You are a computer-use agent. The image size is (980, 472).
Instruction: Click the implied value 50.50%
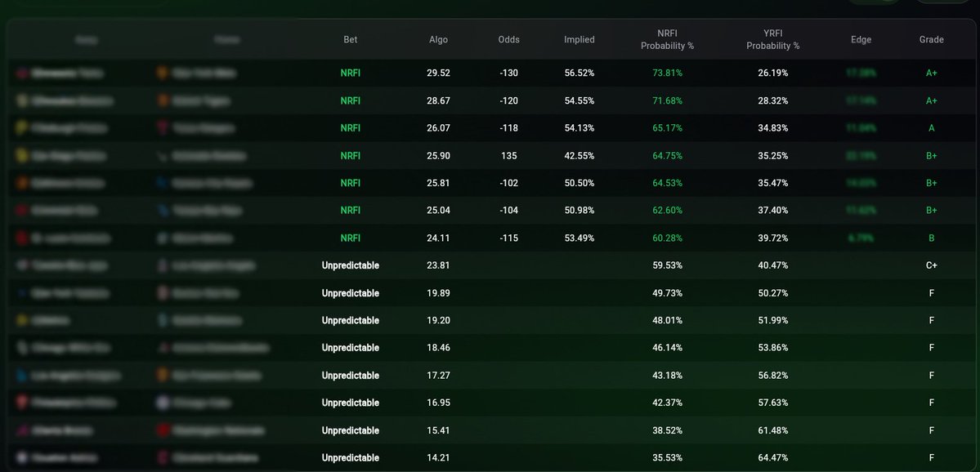click(579, 183)
